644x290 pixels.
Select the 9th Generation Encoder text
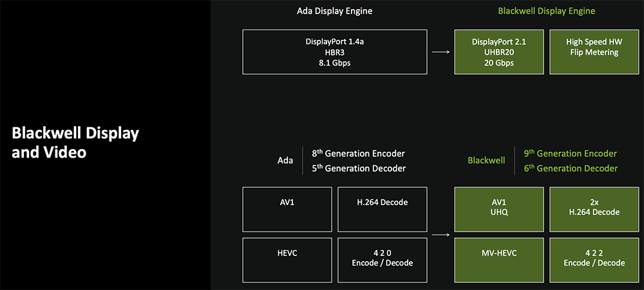tap(570, 154)
